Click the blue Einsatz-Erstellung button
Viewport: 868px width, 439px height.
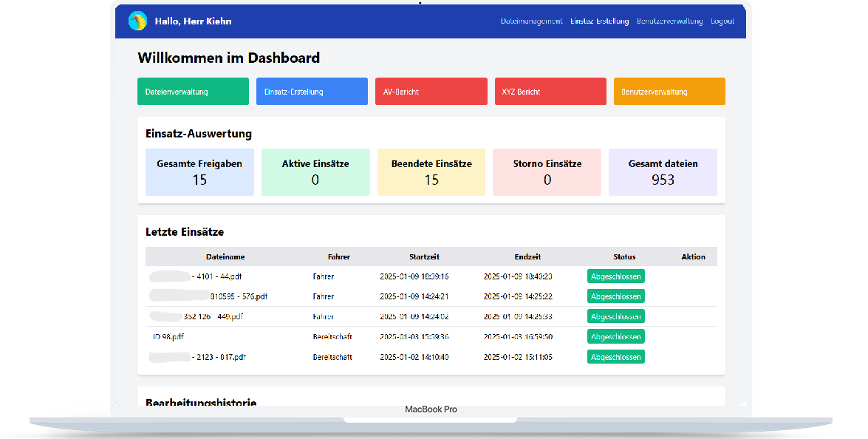point(312,92)
